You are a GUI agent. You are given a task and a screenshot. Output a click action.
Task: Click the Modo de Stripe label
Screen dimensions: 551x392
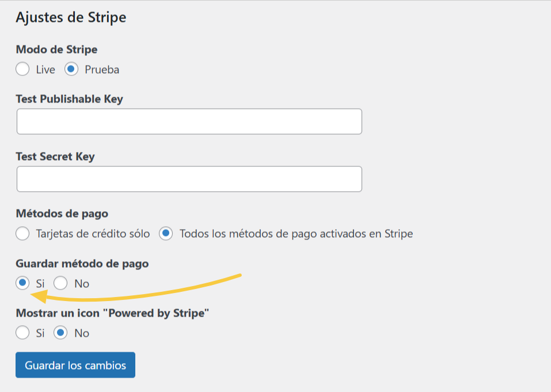[55, 50]
